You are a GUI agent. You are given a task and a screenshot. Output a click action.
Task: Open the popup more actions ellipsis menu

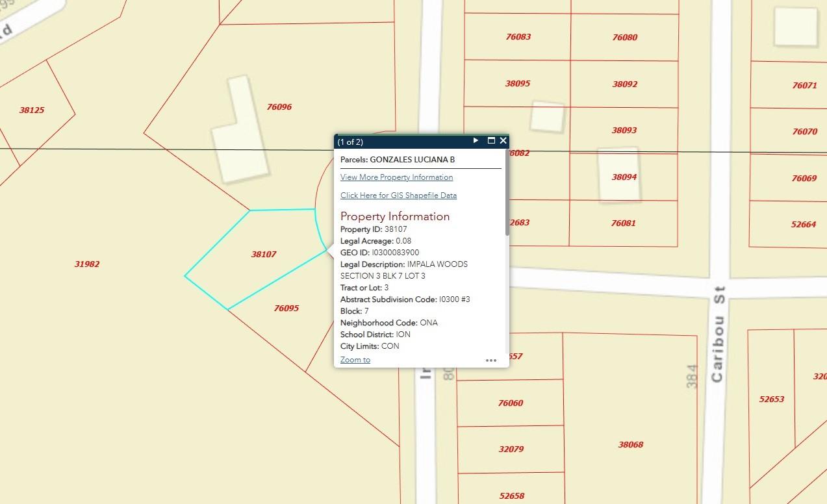[490, 360]
